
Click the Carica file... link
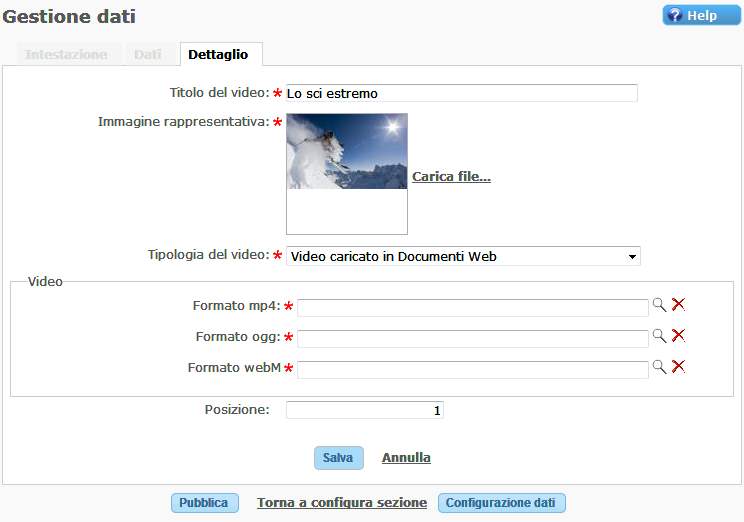tap(451, 177)
